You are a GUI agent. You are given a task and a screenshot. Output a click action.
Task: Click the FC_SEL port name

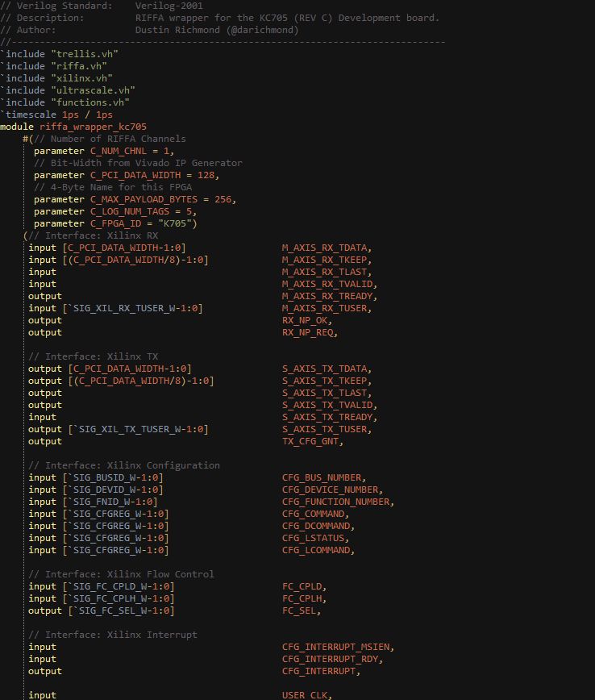pos(301,610)
